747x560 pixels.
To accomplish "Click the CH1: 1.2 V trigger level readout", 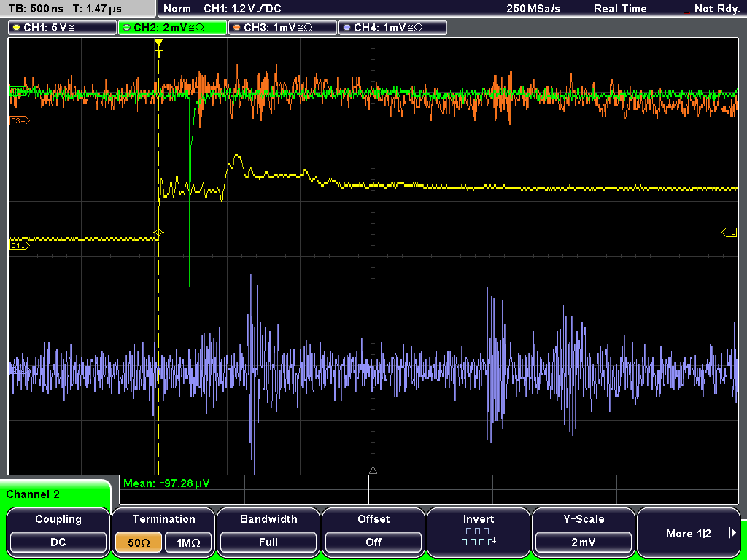I will point(242,9).
